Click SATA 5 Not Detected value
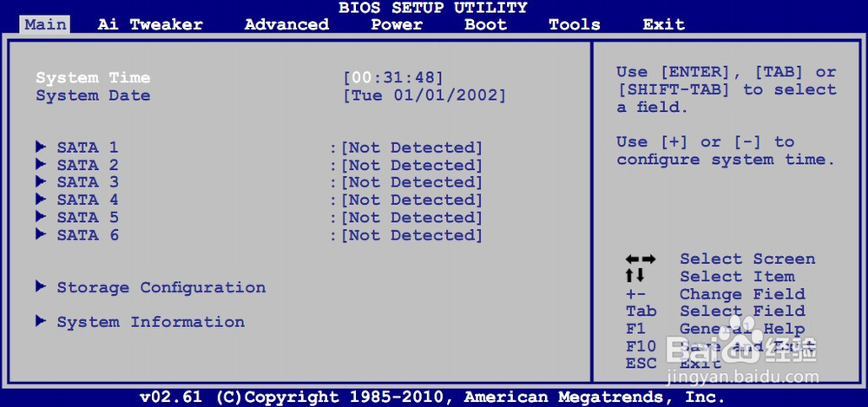This screenshot has height=407, width=868. 411,218
